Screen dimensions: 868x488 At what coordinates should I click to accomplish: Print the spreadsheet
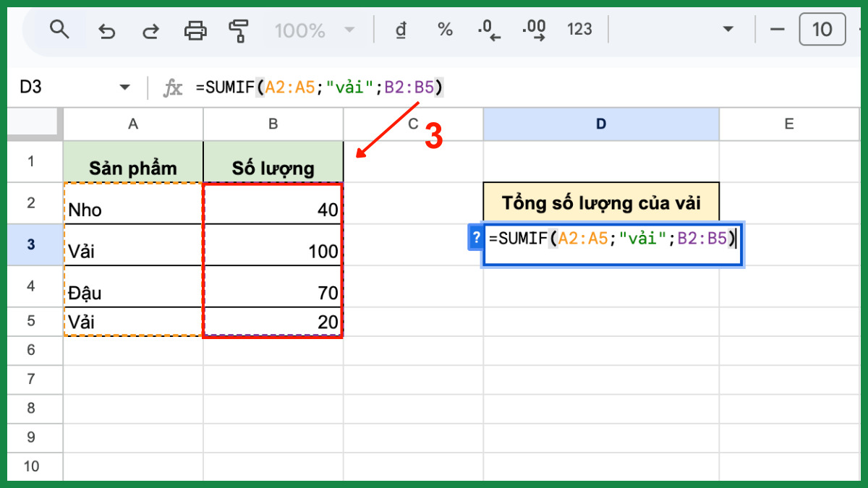pyautogui.click(x=195, y=30)
